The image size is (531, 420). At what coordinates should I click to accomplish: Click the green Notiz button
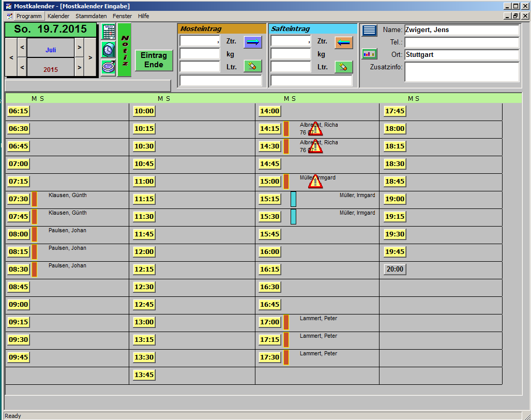pyautogui.click(x=124, y=50)
